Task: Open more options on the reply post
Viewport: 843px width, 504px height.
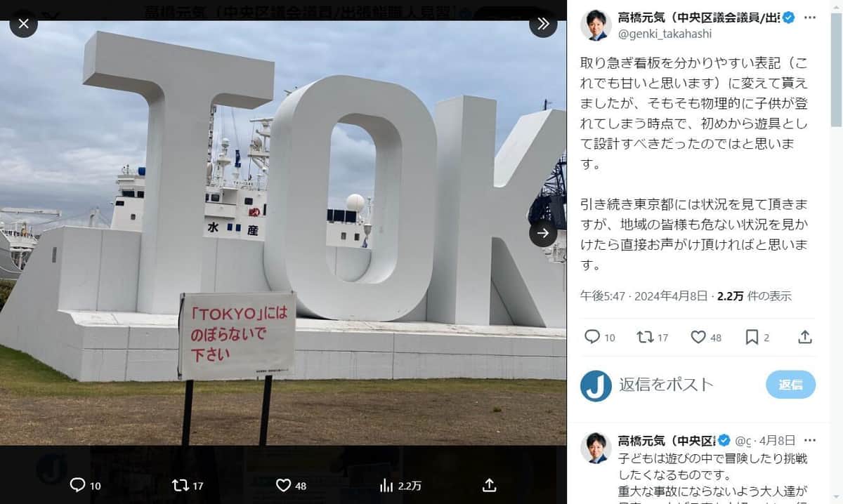Action: coord(810,440)
